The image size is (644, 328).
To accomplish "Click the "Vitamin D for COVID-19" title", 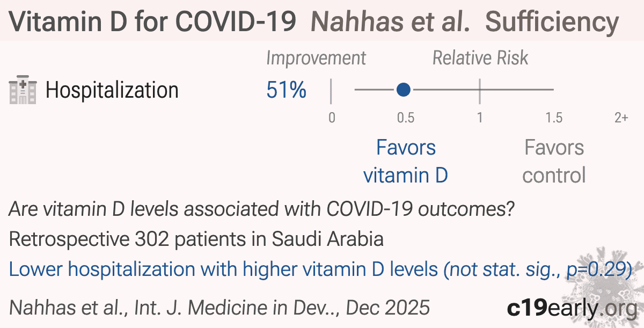I will click(x=153, y=23).
